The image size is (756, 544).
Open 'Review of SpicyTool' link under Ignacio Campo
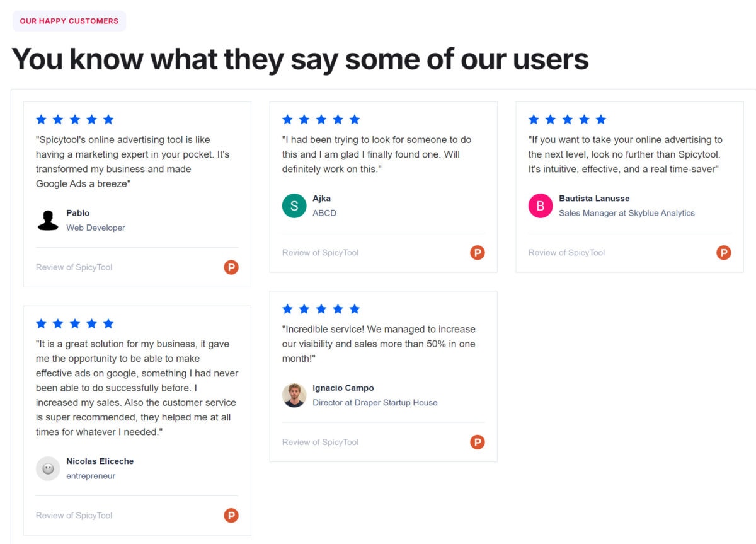(x=321, y=442)
